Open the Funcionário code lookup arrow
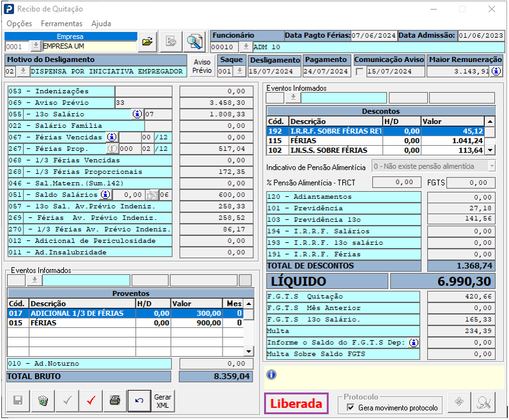The width and height of the screenshot is (509, 420). tap(246, 47)
